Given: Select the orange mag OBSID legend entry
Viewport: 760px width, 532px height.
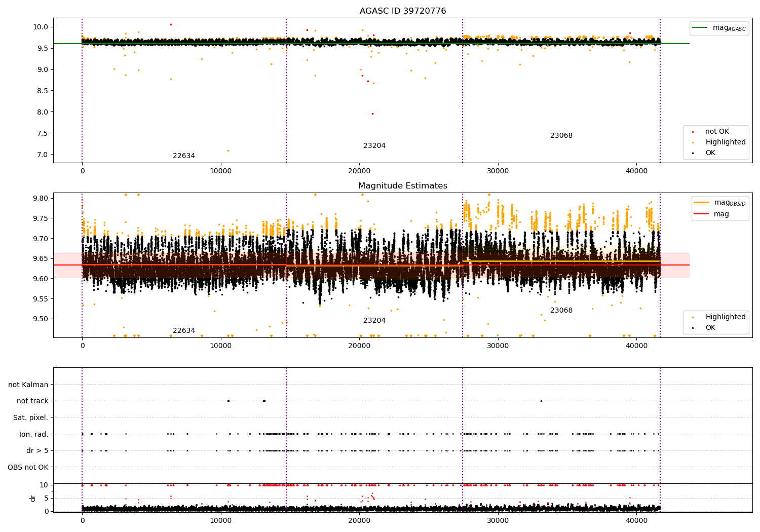Looking at the screenshot, I should point(720,203).
